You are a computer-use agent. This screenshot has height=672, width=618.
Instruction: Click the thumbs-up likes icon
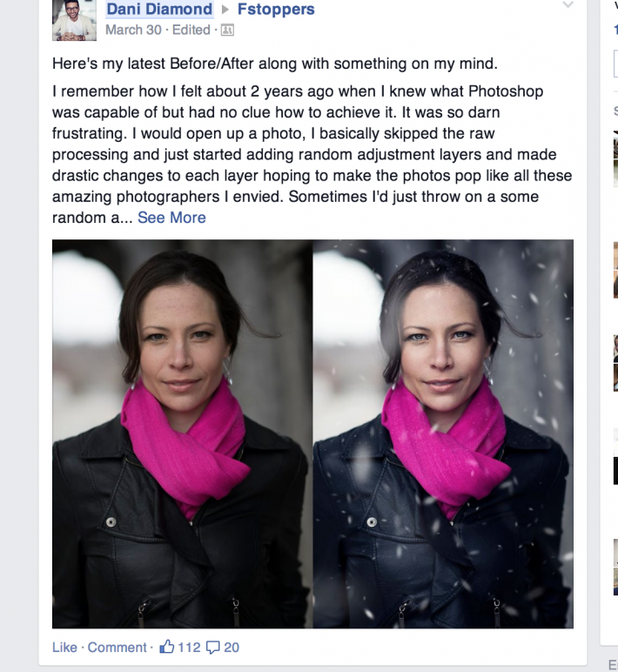(x=167, y=647)
